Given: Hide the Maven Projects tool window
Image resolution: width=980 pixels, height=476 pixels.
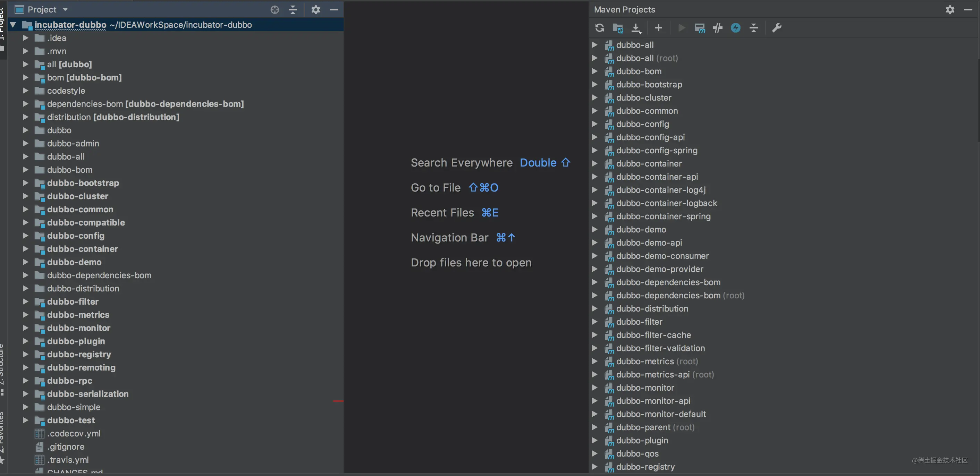Looking at the screenshot, I should 968,9.
